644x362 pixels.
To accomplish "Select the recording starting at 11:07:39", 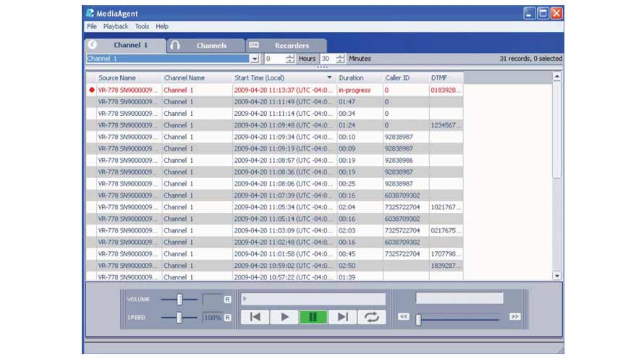I will [274, 195].
